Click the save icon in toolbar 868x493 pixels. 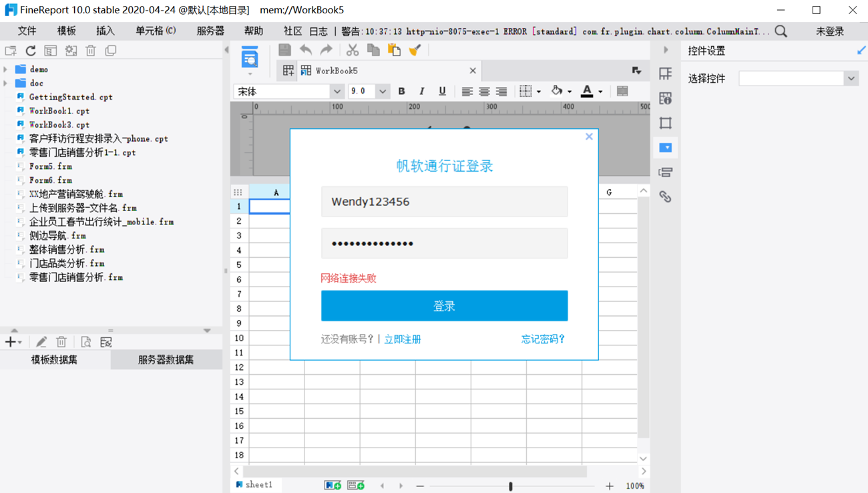284,50
